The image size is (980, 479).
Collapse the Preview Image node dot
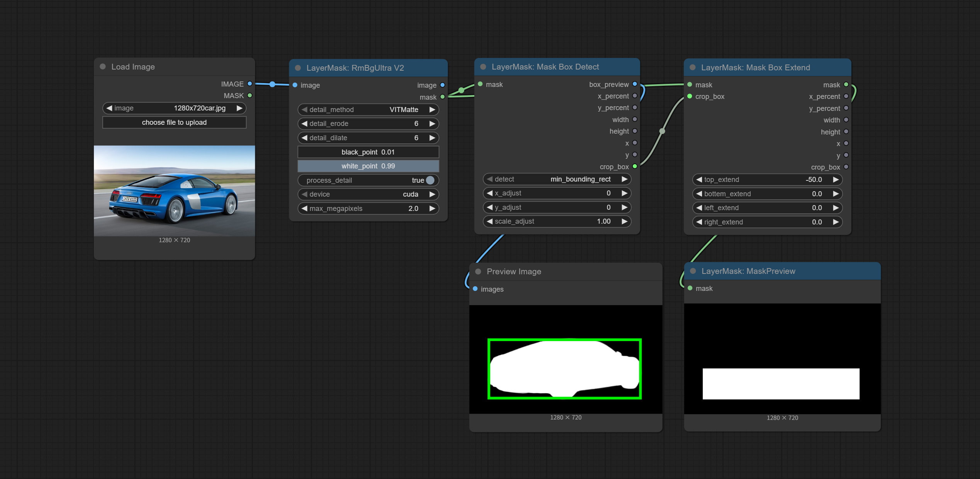(x=478, y=272)
